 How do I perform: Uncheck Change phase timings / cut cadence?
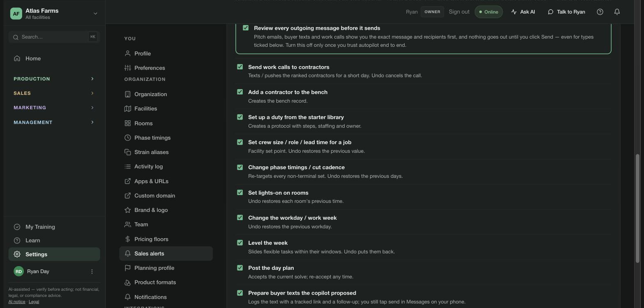tap(240, 167)
